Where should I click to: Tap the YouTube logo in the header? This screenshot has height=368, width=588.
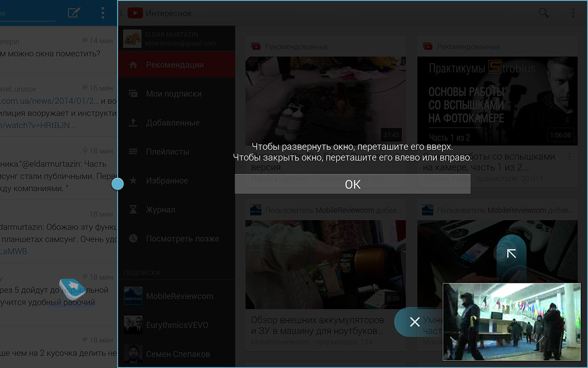coord(135,13)
